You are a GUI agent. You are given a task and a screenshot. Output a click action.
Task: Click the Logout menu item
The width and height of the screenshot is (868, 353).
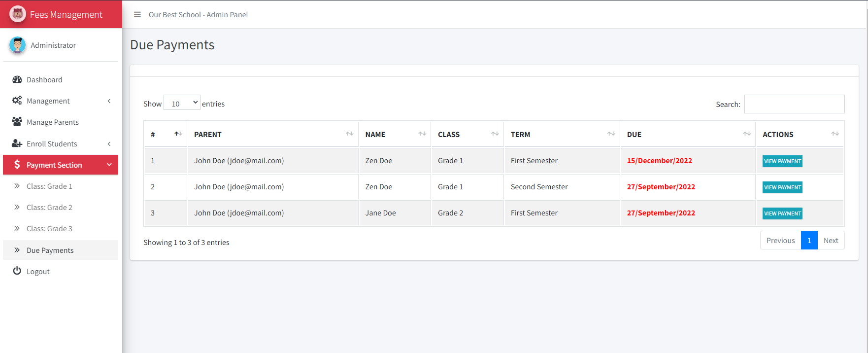61,271
